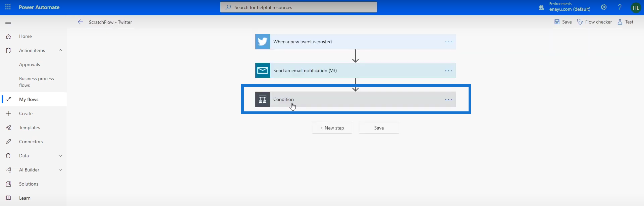The width and height of the screenshot is (644, 206).
Task: Click the Save button below the flow
Action: coord(379,128)
